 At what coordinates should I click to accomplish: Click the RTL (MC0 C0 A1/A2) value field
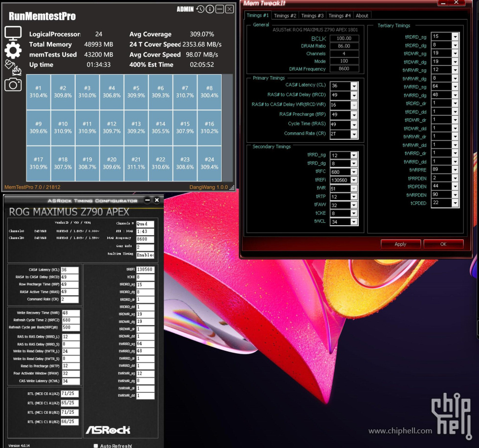point(69,394)
